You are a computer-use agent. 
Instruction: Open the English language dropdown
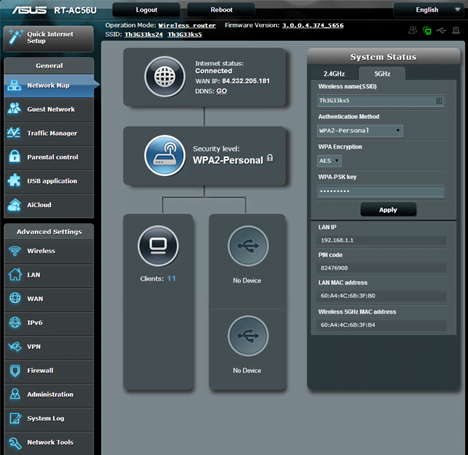[x=430, y=10]
